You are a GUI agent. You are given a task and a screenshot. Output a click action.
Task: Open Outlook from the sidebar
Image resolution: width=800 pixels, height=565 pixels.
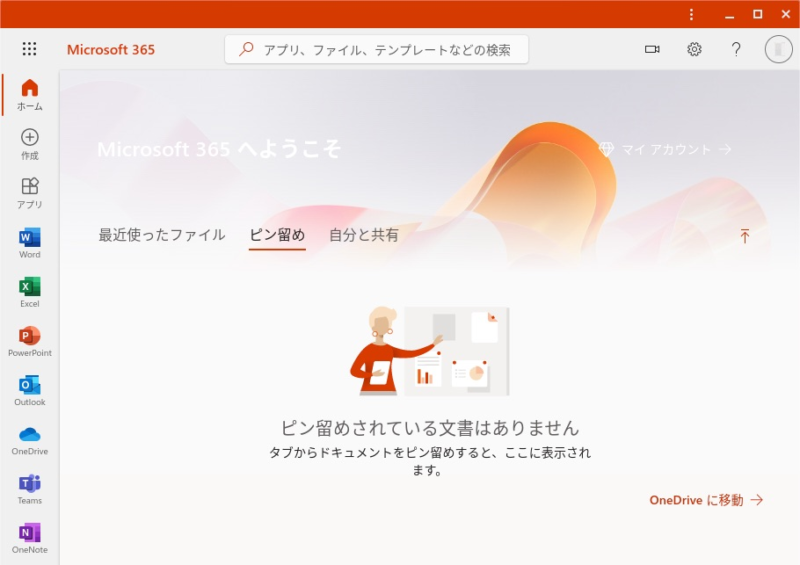(x=30, y=390)
